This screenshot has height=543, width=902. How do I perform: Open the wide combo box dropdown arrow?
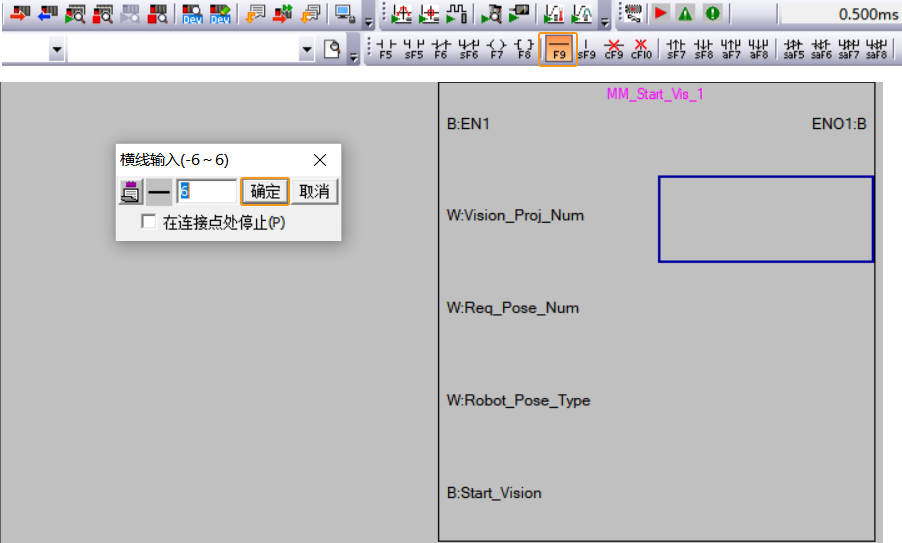pyautogui.click(x=307, y=49)
